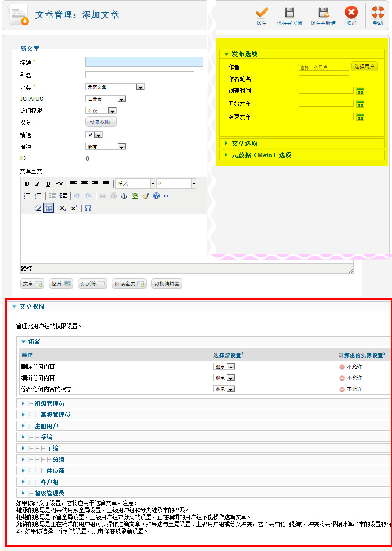This screenshot has height=551, width=392.
Task: Apply strikethrough (ABC) formatting
Action: tap(59, 184)
